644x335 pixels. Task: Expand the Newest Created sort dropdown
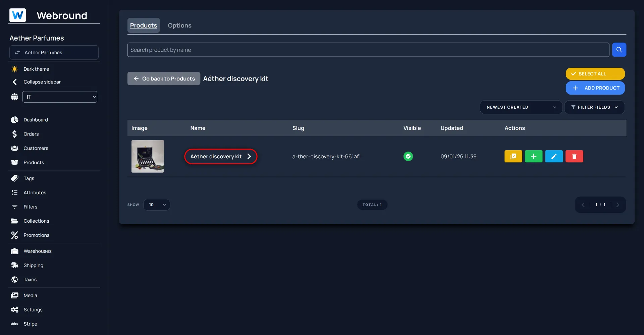click(521, 107)
